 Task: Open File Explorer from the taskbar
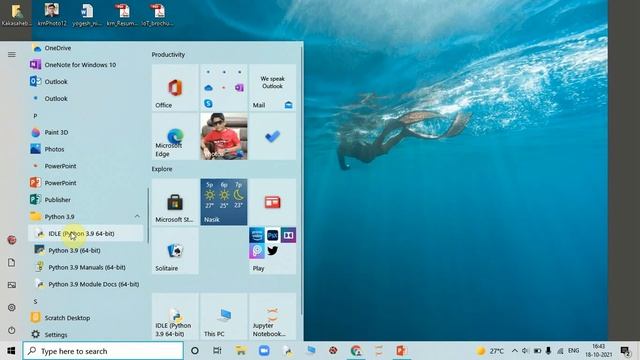pos(241,351)
